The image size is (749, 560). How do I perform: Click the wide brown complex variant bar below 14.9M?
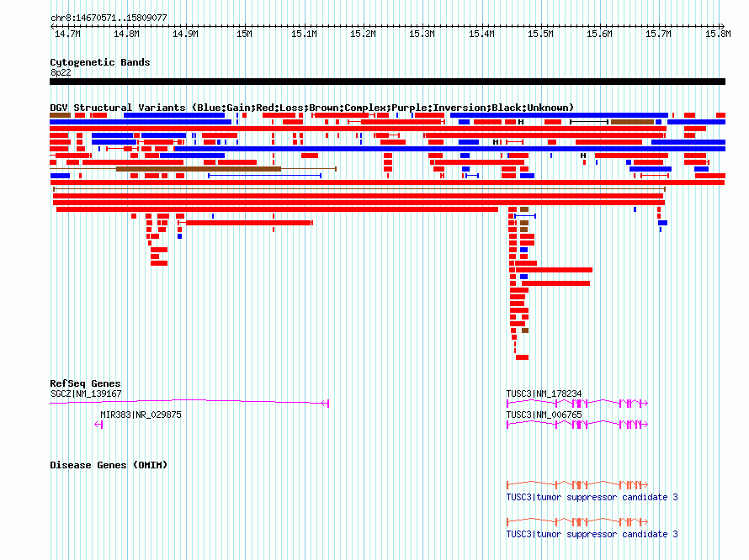pyautogui.click(x=199, y=169)
